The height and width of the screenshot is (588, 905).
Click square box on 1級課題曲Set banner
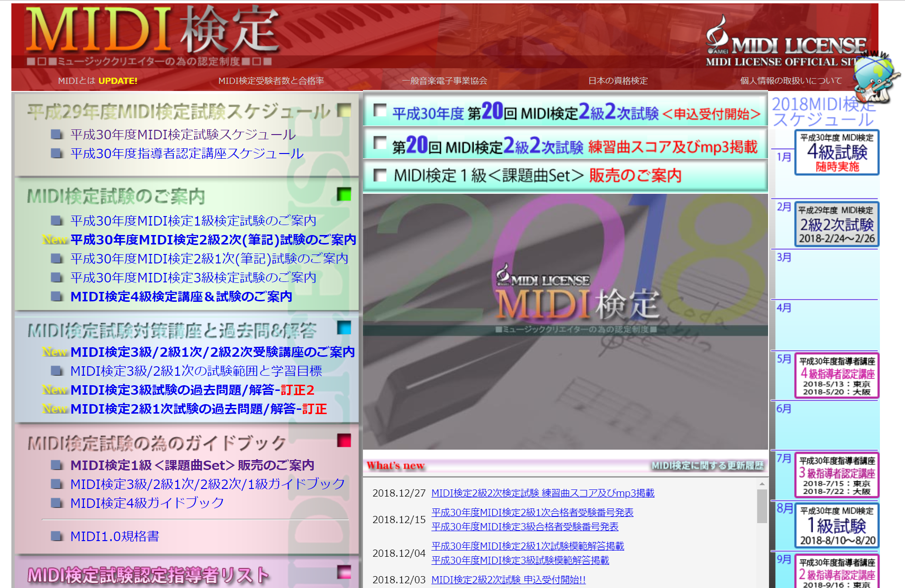pyautogui.click(x=380, y=175)
